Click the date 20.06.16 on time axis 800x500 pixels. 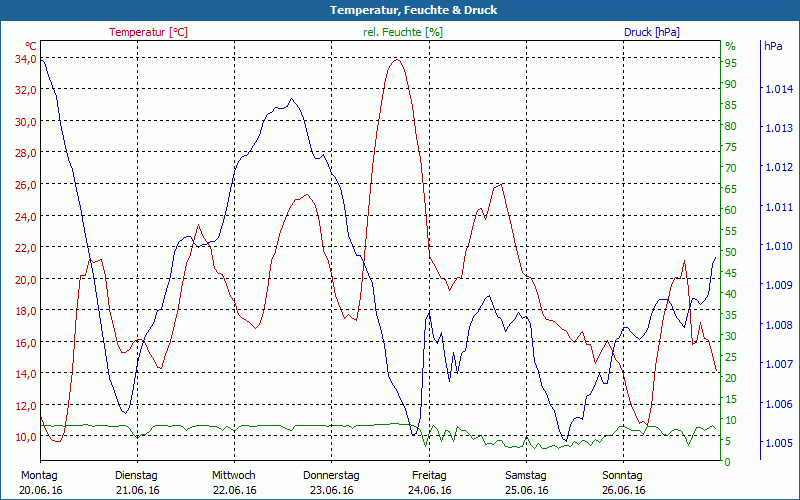[x=40, y=490]
